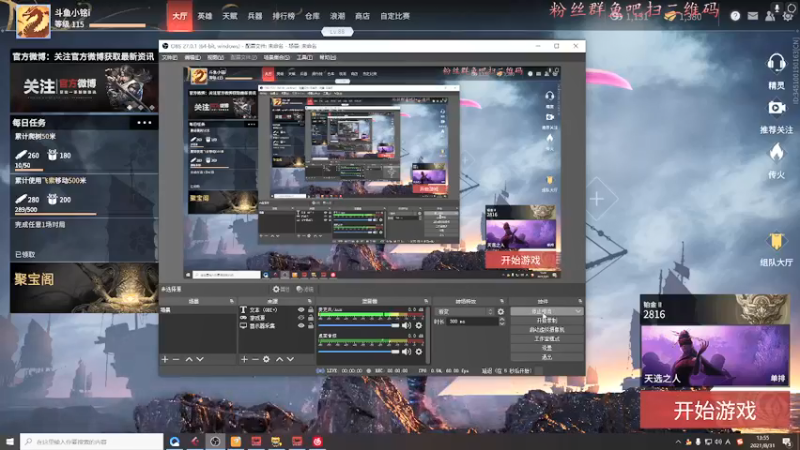Open source properties via the Sources panel gear
The width and height of the screenshot is (800, 450).
[266, 359]
